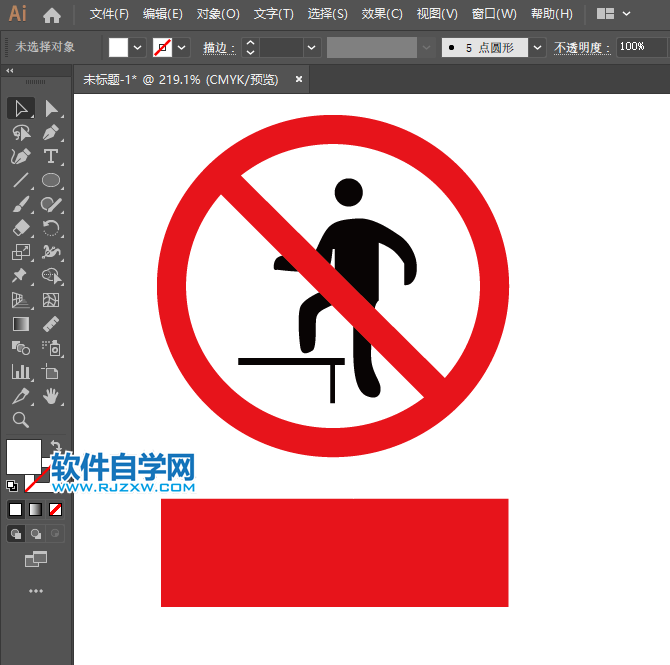The height and width of the screenshot is (665, 670).
Task: Open stroke weight dropdown
Action: 312,47
